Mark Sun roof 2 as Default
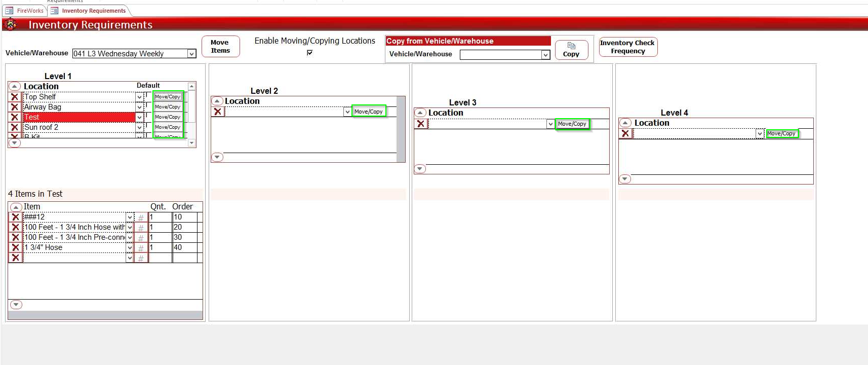Viewport: 868px width, 365px height. click(148, 125)
